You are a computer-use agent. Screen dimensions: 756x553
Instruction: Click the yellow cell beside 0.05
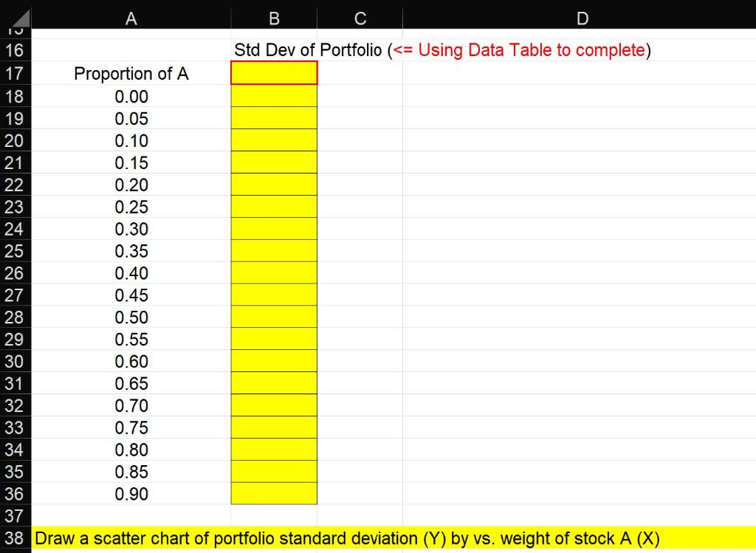pyautogui.click(x=274, y=118)
